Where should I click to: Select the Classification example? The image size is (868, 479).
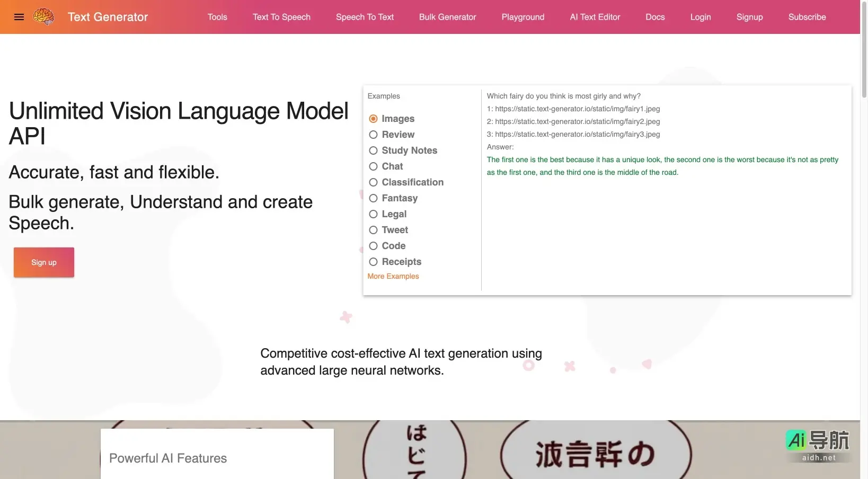coord(374,181)
